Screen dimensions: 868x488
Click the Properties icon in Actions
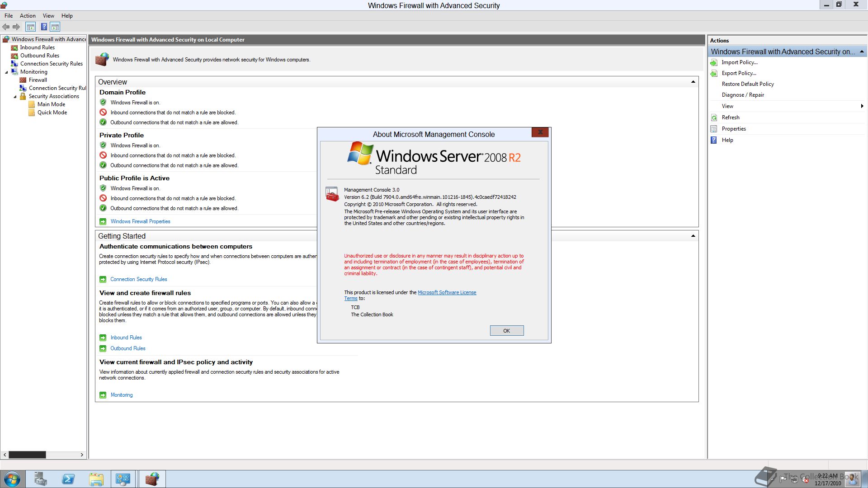[x=714, y=129]
